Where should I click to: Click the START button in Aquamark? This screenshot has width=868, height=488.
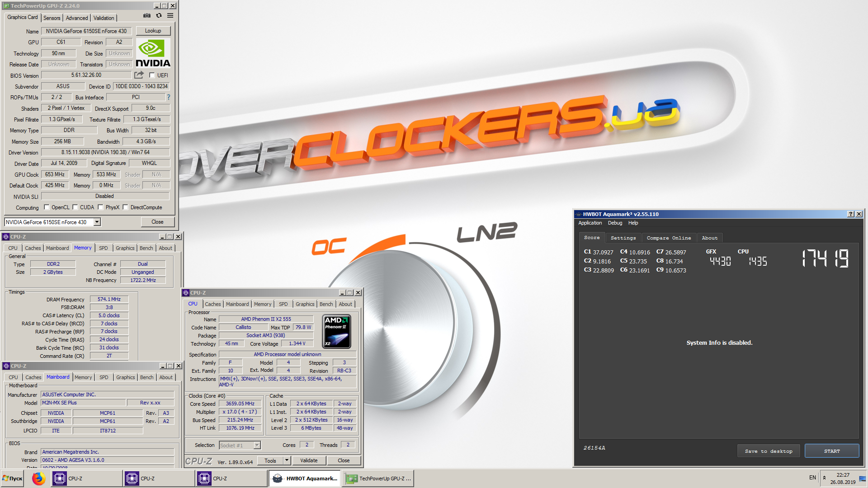coord(832,451)
